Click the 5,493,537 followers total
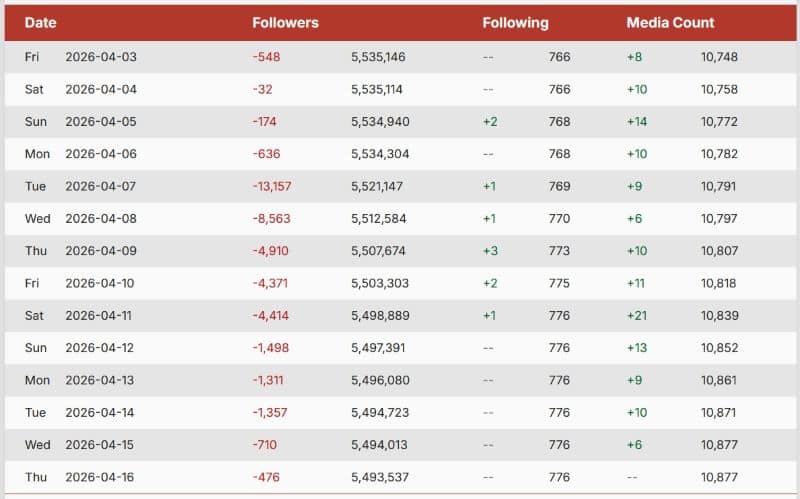This screenshot has height=499, width=800. [380, 477]
